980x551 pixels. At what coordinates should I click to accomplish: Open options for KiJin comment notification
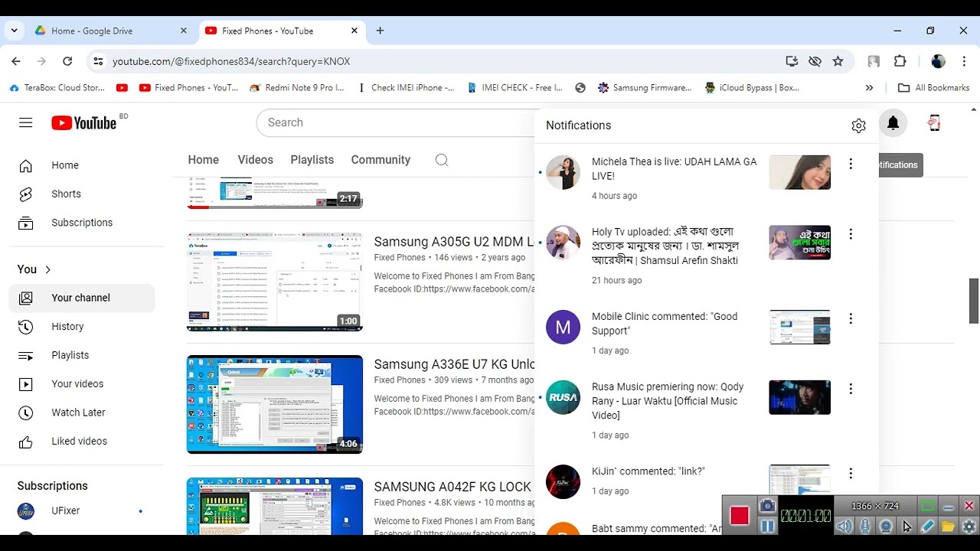(851, 473)
